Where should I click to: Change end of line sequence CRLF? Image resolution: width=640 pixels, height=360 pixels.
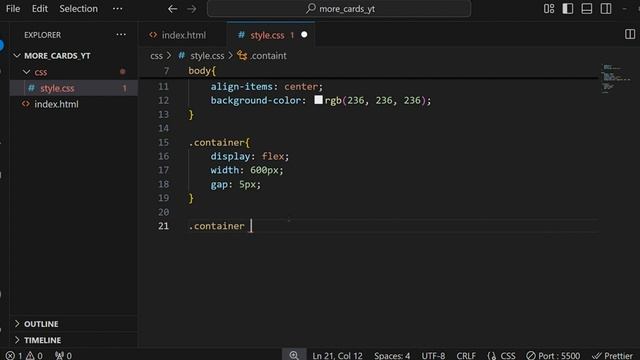click(x=466, y=356)
